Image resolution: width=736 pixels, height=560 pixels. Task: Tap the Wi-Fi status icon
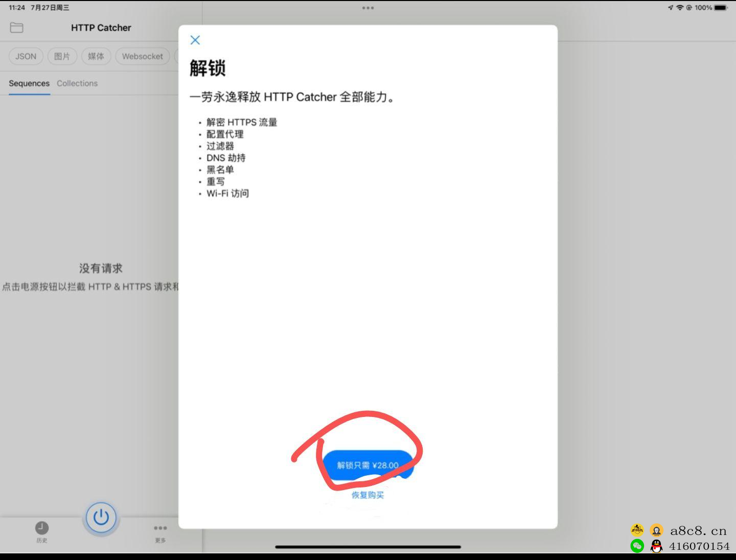click(x=680, y=8)
